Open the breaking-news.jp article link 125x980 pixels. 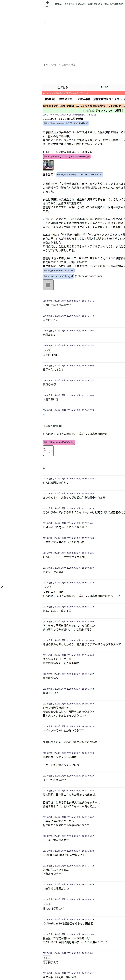pyautogui.click(x=66, y=123)
